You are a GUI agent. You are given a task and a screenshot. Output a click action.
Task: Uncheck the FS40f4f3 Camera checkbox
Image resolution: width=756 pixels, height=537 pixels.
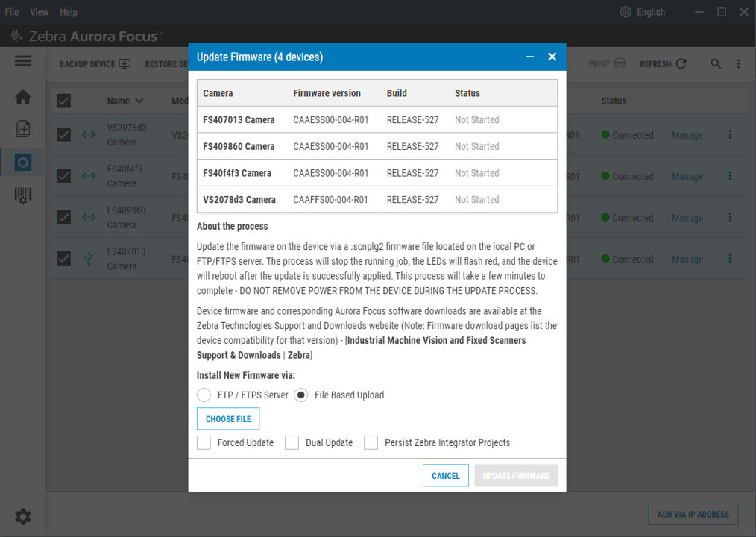(63, 175)
